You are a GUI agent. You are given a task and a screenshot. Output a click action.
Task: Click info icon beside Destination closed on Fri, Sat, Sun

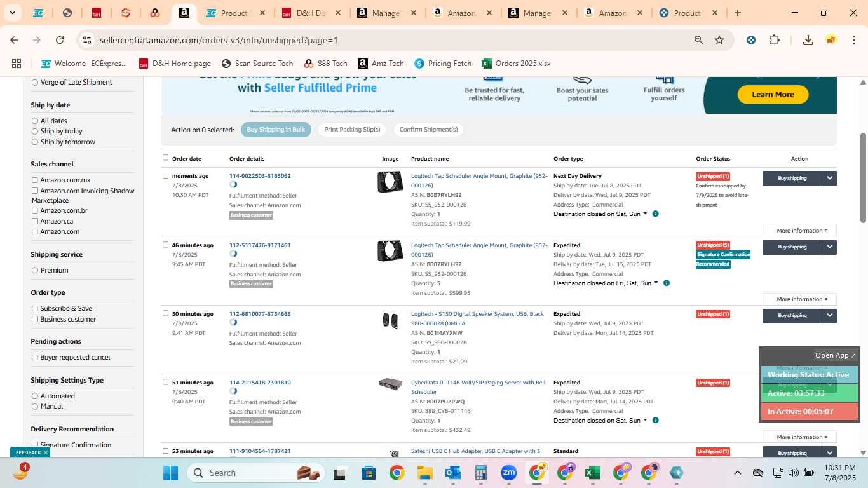coord(667,283)
